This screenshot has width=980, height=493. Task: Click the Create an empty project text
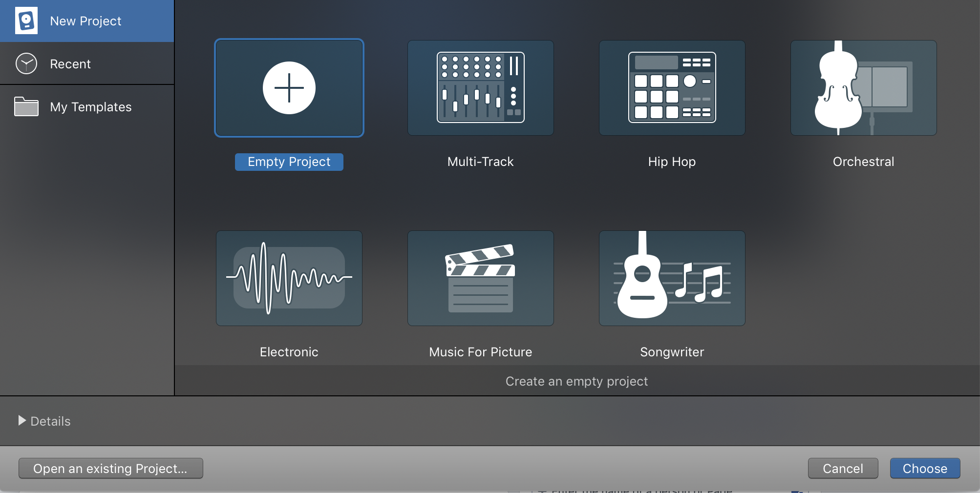pos(576,381)
